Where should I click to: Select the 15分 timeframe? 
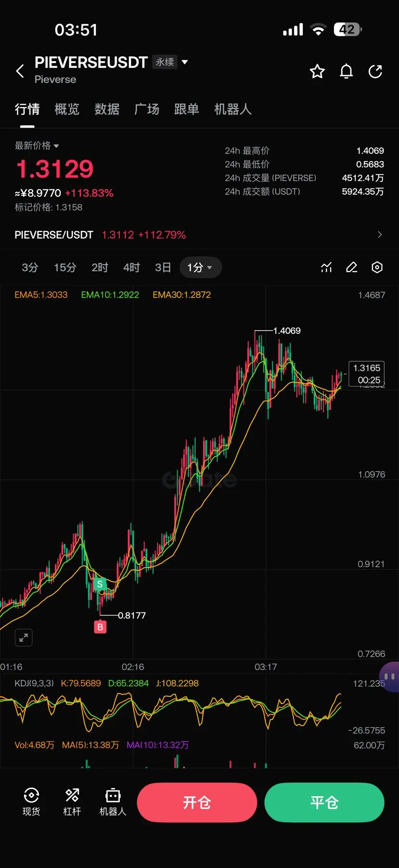click(65, 267)
